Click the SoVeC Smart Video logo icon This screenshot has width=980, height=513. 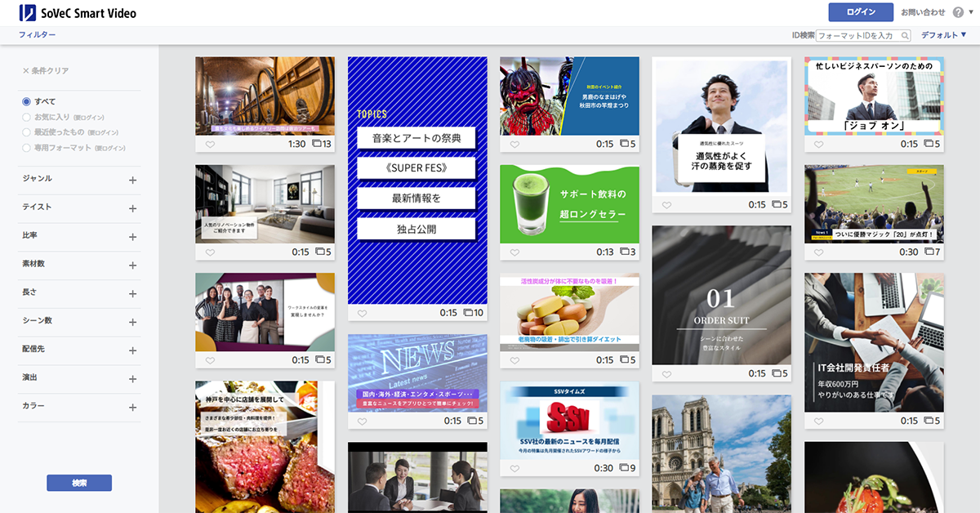point(29,12)
